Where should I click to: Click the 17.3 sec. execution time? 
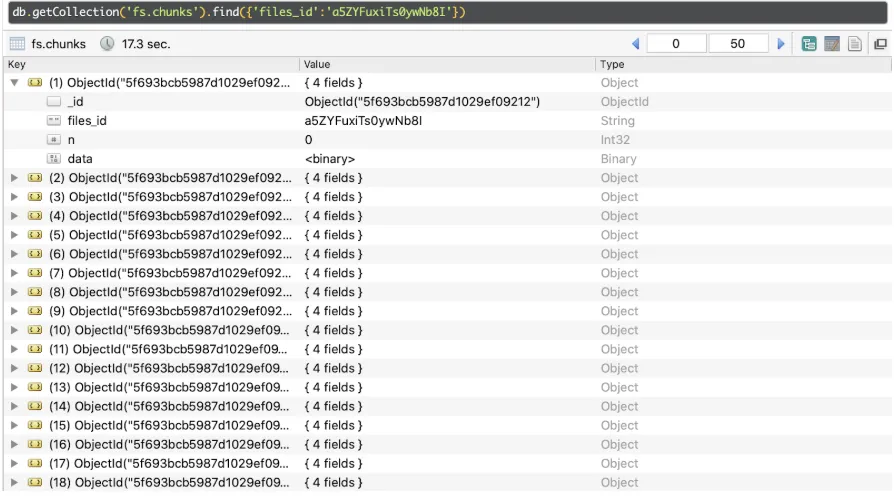(x=146, y=44)
